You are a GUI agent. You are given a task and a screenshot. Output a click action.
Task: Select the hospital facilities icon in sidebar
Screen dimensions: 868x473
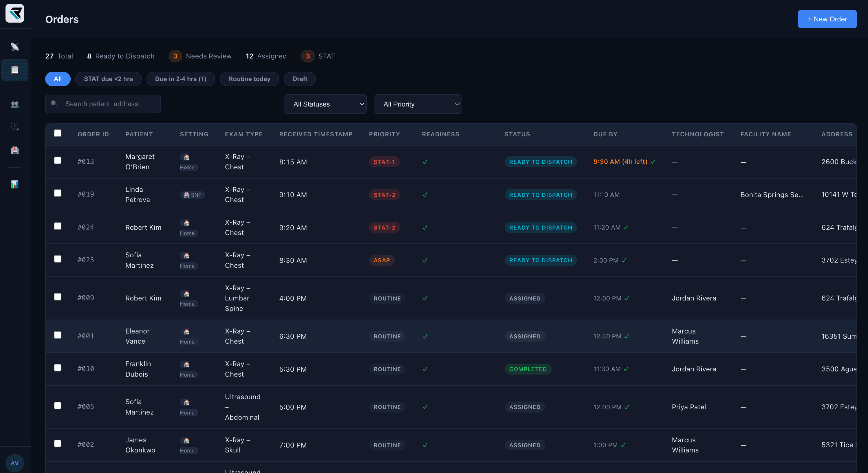point(14,150)
